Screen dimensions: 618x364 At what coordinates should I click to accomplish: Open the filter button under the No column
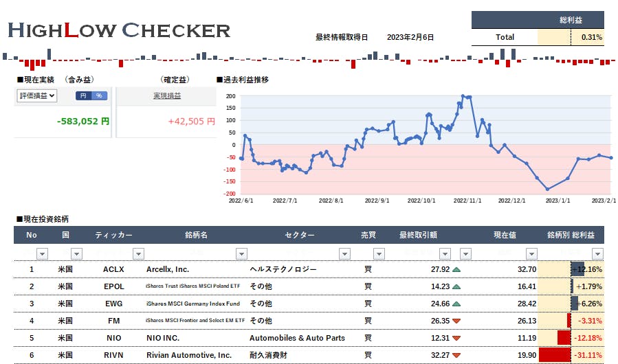42,253
